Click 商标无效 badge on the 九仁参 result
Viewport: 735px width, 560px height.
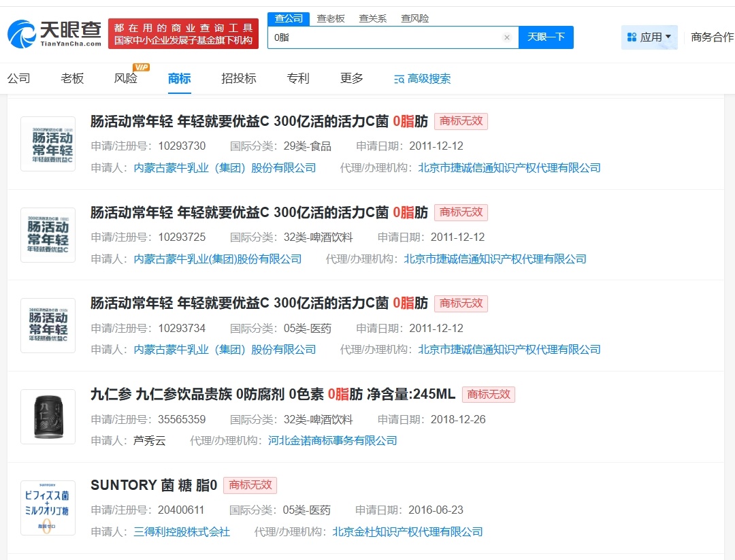489,394
